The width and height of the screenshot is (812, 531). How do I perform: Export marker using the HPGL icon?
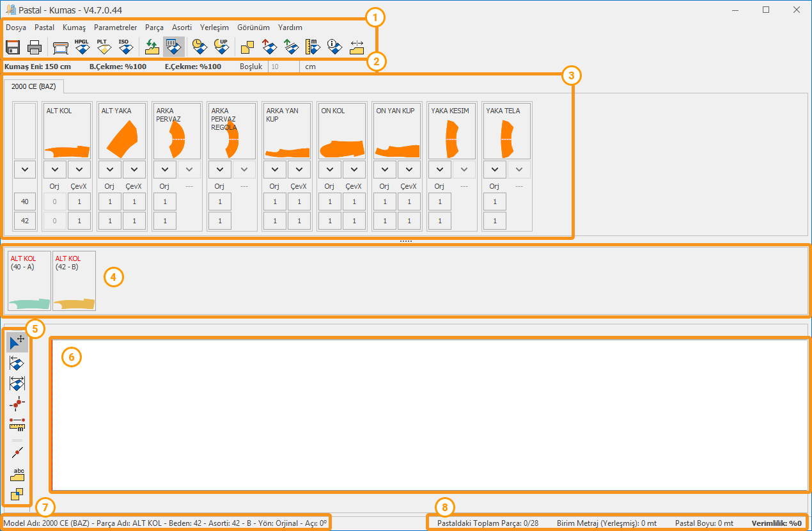click(82, 47)
